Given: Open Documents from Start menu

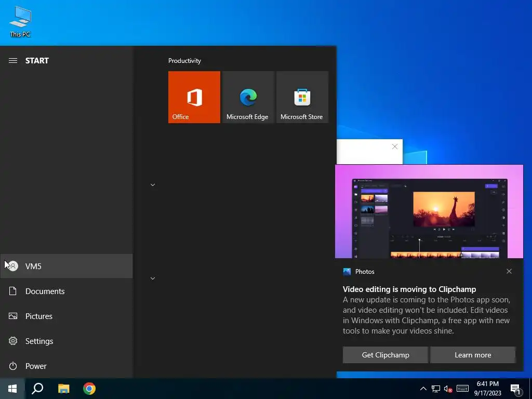Looking at the screenshot, I should 66,291.
